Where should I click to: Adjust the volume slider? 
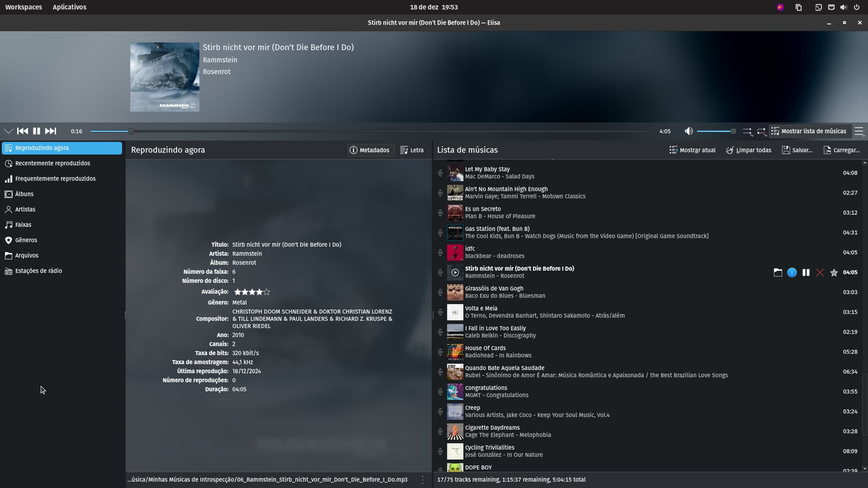pyautogui.click(x=716, y=131)
